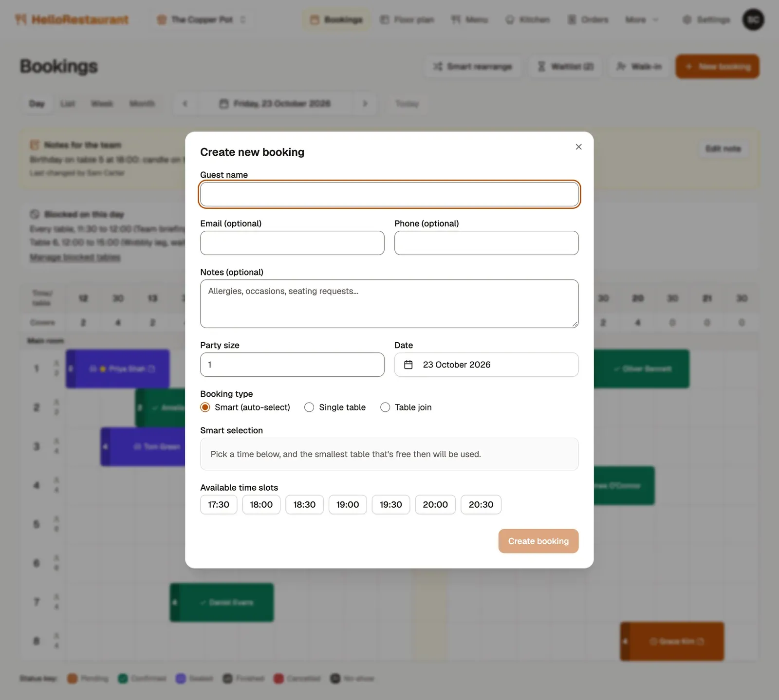The width and height of the screenshot is (779, 700).
Task: Pick the 17:30 time slot
Action: coord(219,504)
